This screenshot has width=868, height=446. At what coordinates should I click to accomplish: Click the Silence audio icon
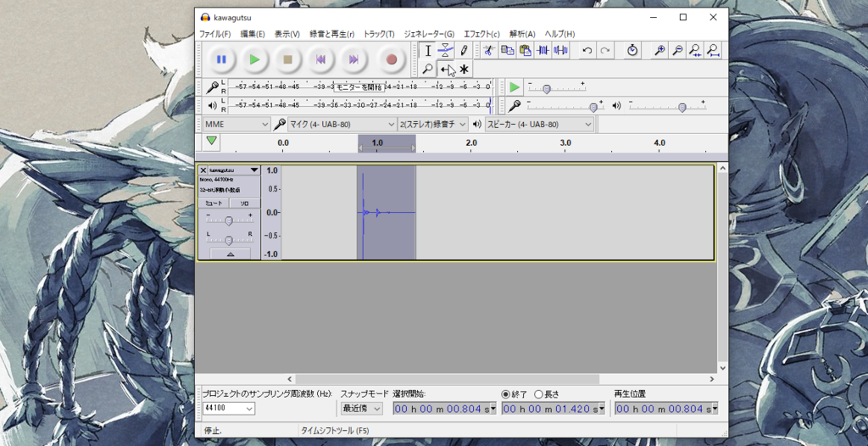(x=560, y=50)
